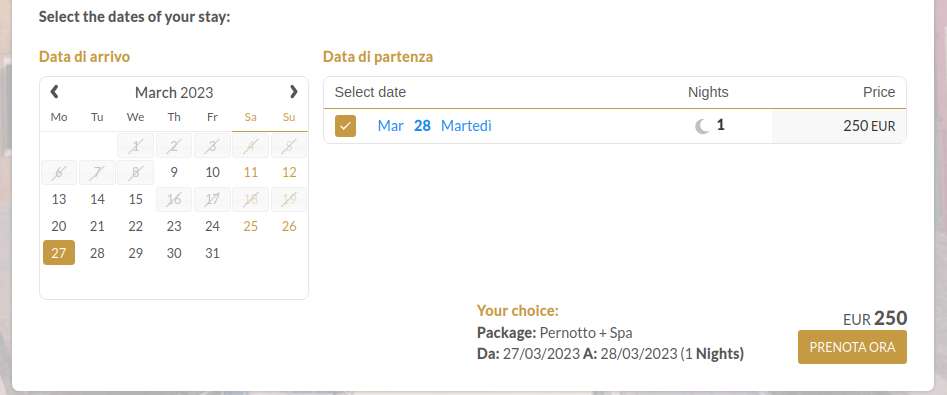Click the PRENOTA ORA button
Screen dimensions: 947x395
coord(852,347)
